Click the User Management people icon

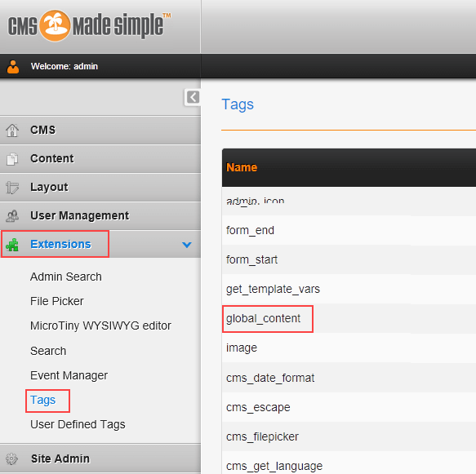click(12, 216)
